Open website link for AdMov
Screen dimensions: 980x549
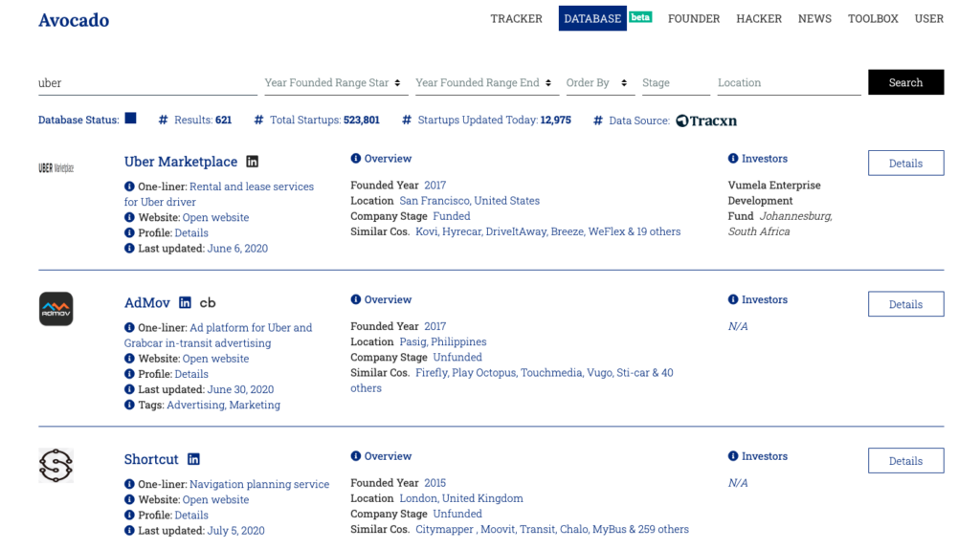click(x=215, y=359)
